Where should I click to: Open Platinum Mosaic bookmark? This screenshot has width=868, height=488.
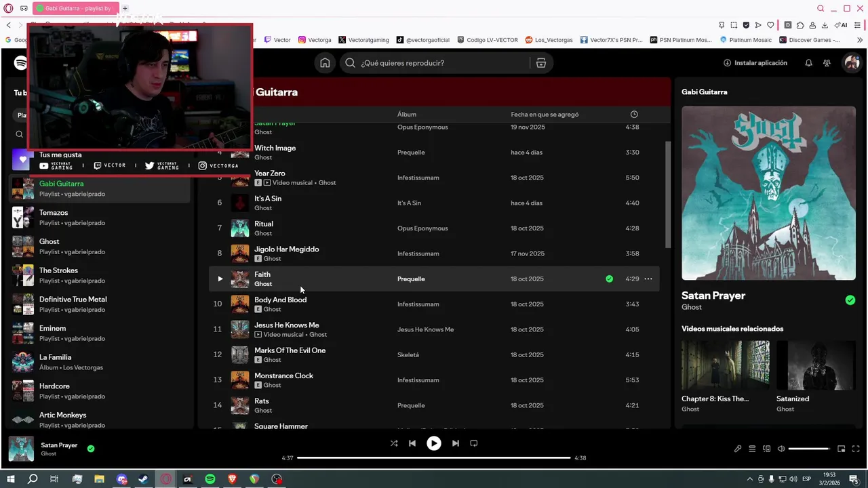(745, 40)
